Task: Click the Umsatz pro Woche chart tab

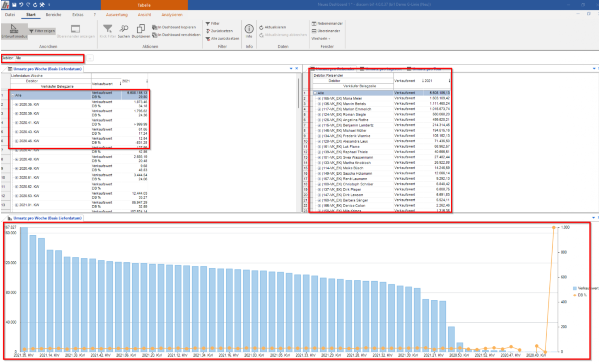Action: tap(45, 218)
